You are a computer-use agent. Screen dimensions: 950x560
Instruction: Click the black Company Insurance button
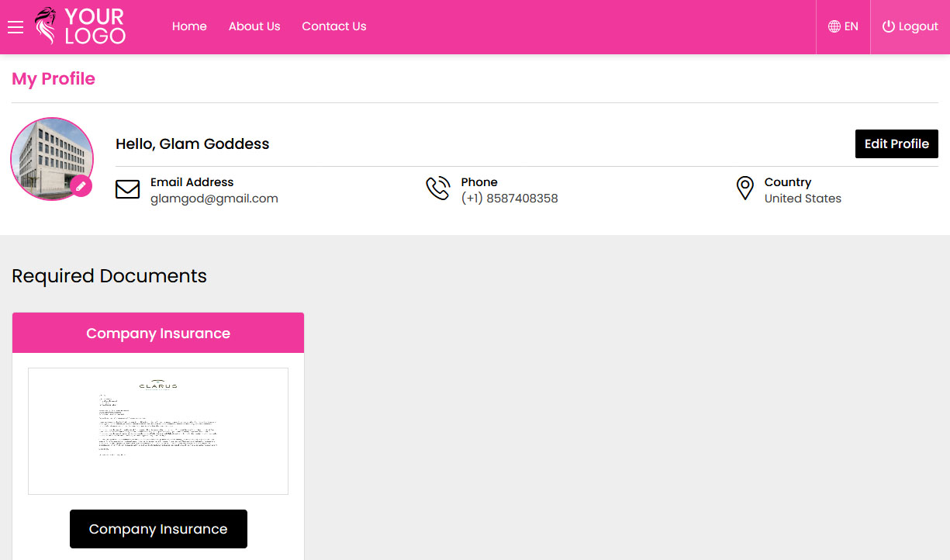tap(158, 529)
